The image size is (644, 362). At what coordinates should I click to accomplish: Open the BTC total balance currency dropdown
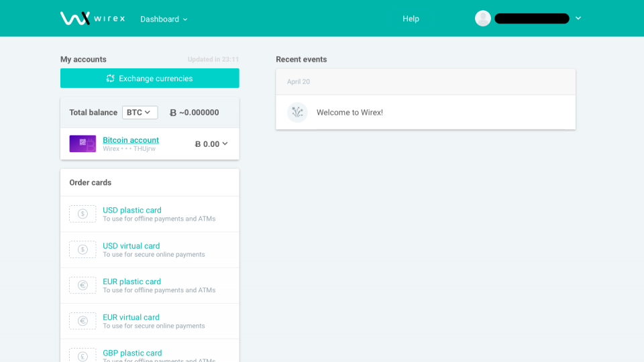(x=140, y=113)
